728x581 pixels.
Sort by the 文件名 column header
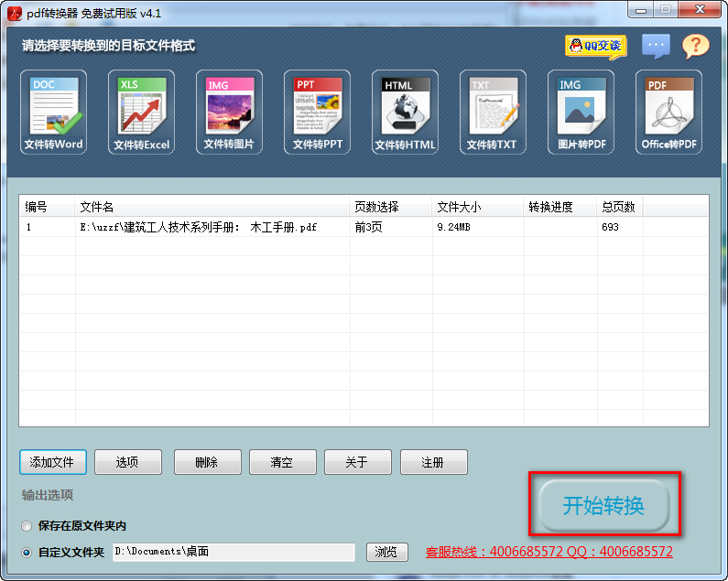(x=212, y=207)
